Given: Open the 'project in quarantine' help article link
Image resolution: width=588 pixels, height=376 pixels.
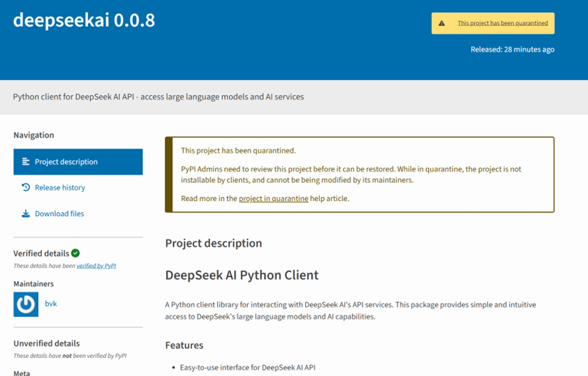Looking at the screenshot, I should (273, 199).
